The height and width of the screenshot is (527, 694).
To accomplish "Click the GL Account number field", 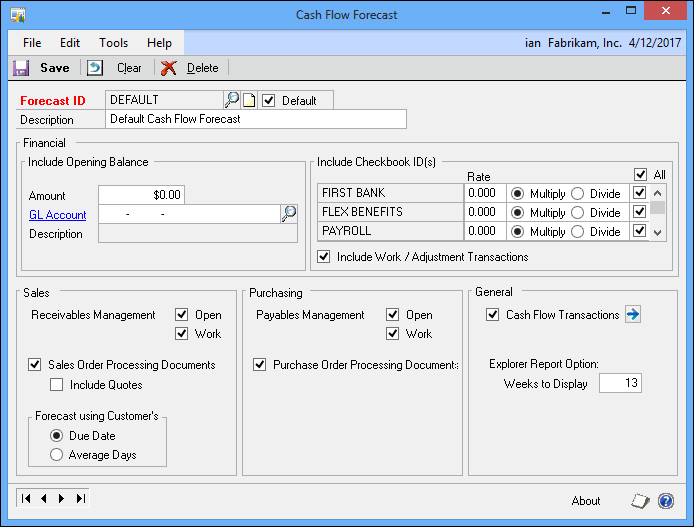I will tap(189, 214).
